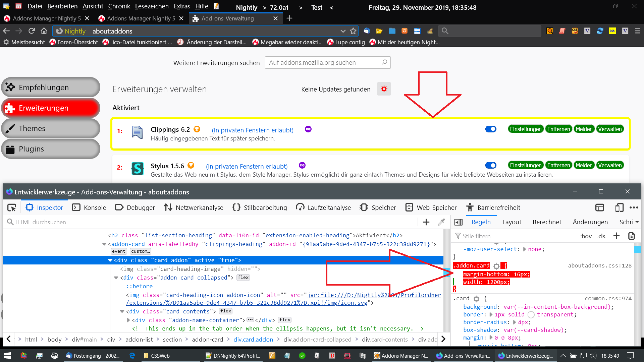The height and width of the screenshot is (362, 644).
Task: Disable the Stylus extension toggle
Action: 491,166
